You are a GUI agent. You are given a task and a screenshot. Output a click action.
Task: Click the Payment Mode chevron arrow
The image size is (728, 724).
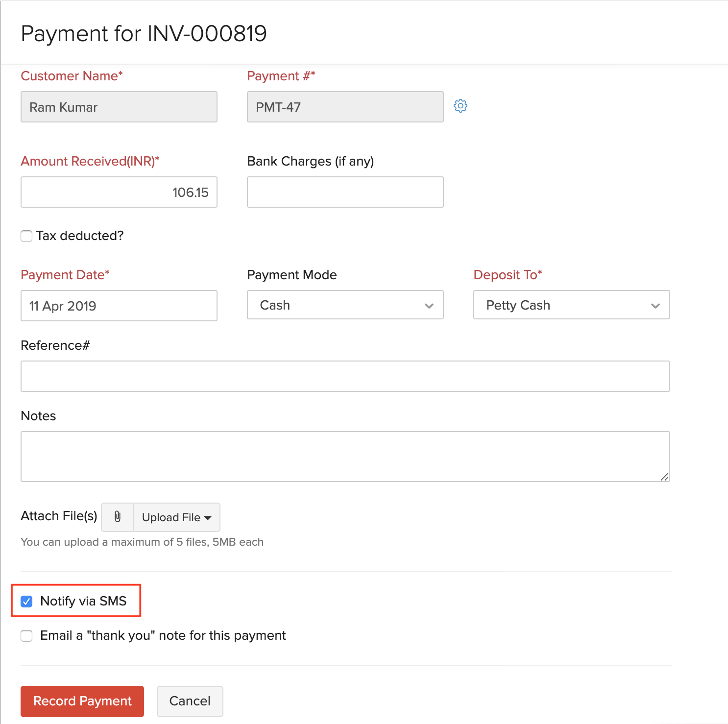429,306
